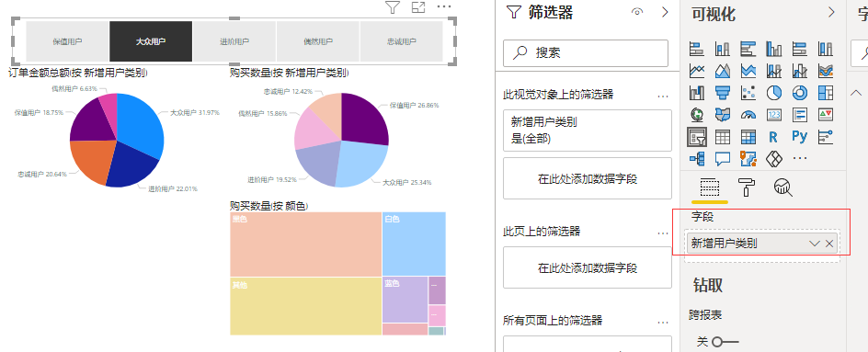Collapse the 可视化 pane chevron
Image resolution: width=868 pixels, height=352 pixels.
831,12
